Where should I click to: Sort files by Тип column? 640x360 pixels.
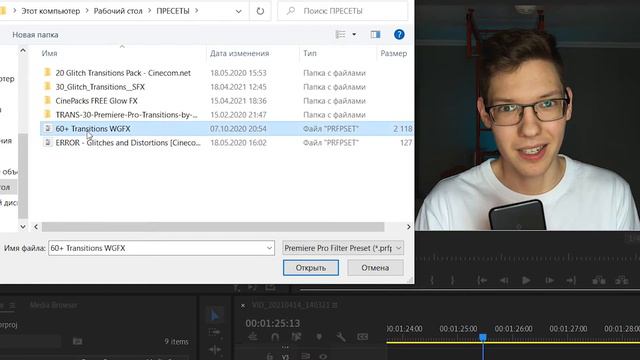310,53
